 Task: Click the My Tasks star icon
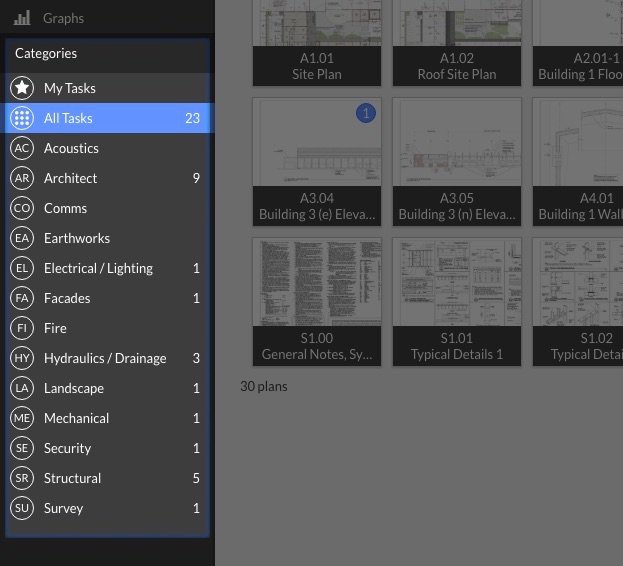click(22, 88)
